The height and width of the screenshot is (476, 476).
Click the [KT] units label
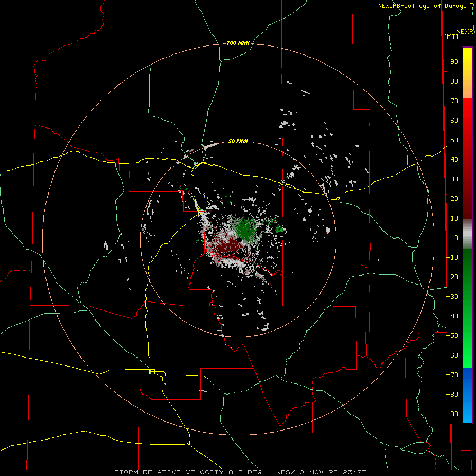pos(452,36)
